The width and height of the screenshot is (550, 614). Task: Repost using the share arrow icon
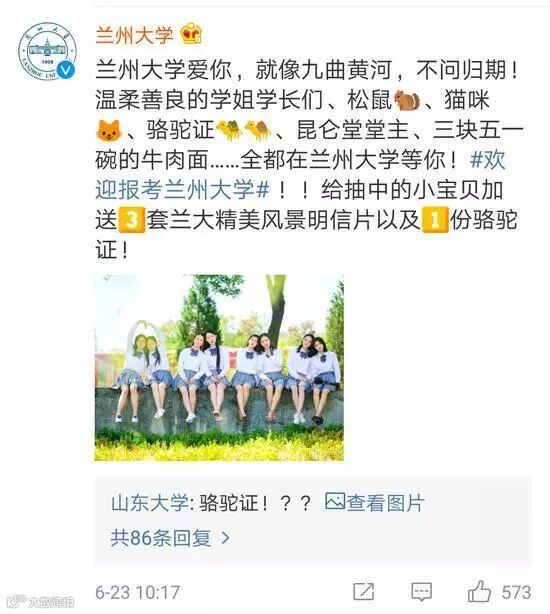(364, 591)
